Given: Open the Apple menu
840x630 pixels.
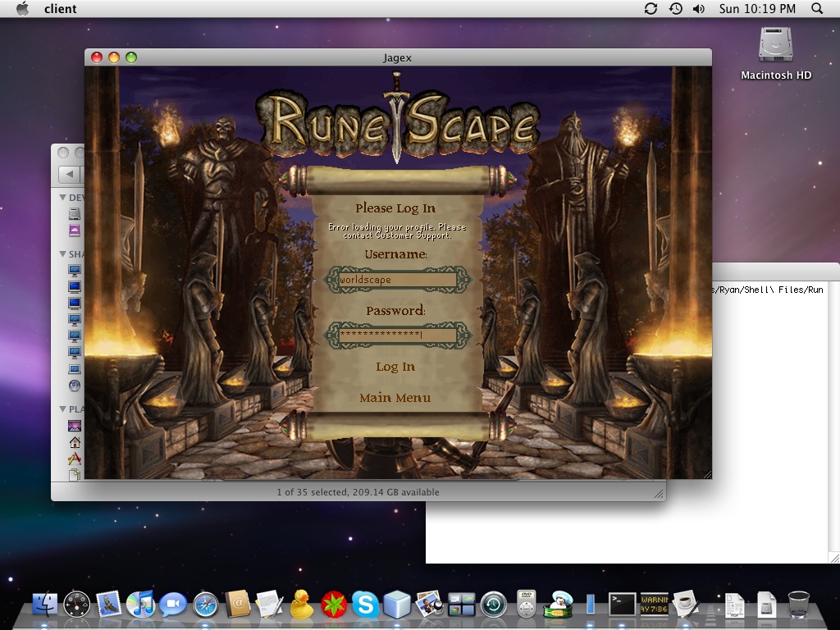Looking at the screenshot, I should 22,8.
